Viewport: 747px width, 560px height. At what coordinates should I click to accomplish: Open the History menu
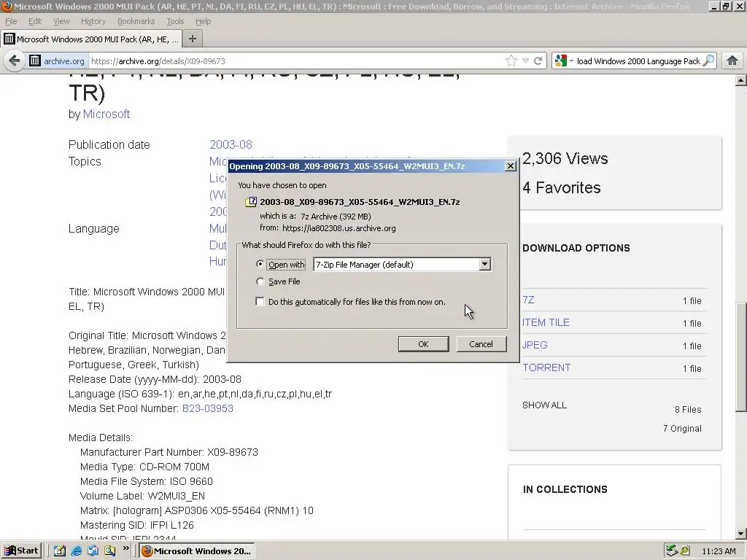click(93, 21)
